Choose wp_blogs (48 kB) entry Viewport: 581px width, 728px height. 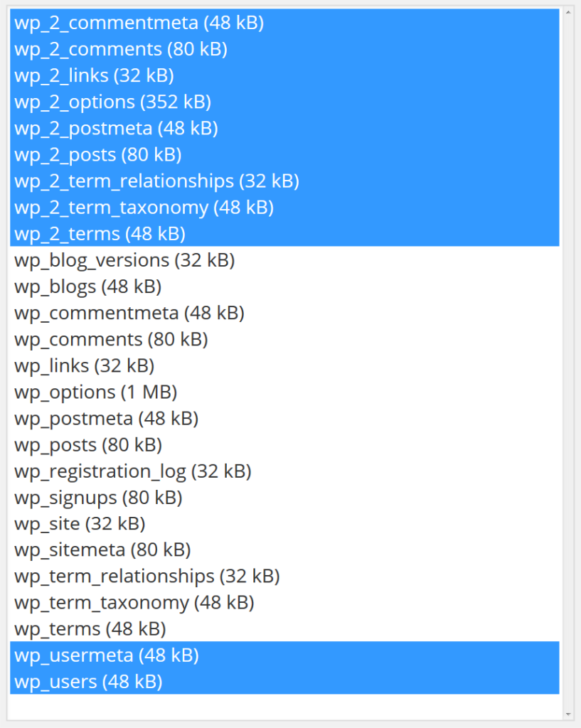coord(87,287)
